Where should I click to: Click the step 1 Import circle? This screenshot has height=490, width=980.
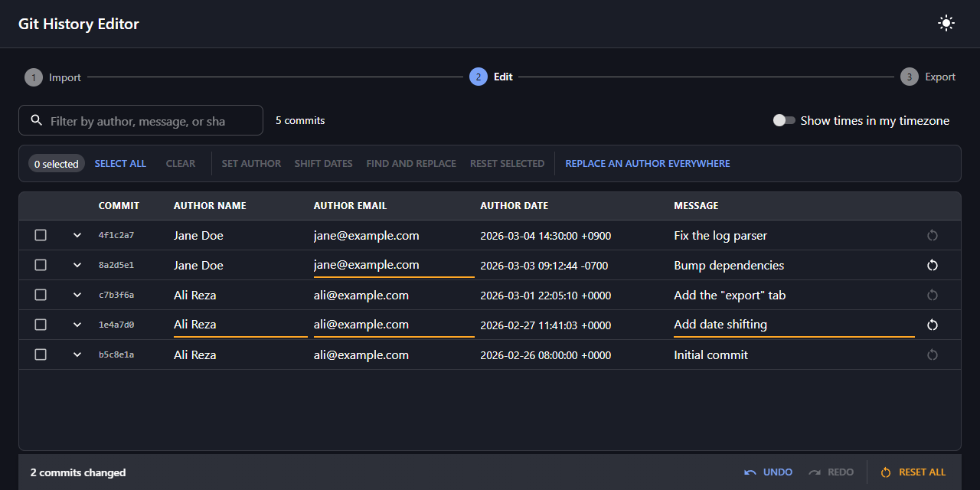click(34, 77)
